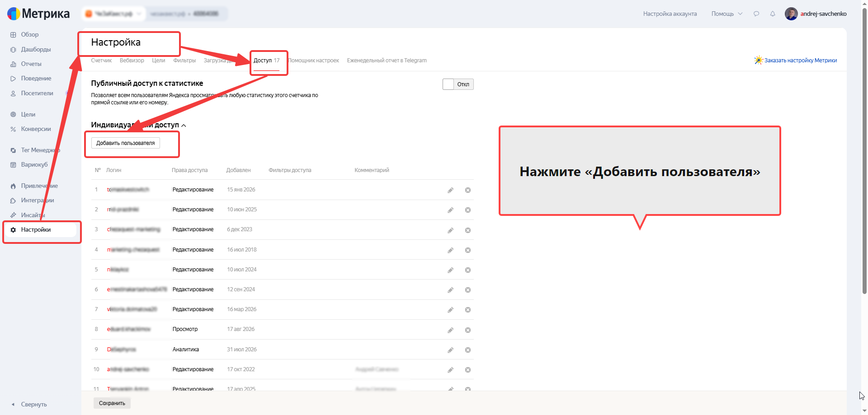This screenshot has width=868, height=415.
Task: Switch to the Вебвизор tab
Action: 132,61
